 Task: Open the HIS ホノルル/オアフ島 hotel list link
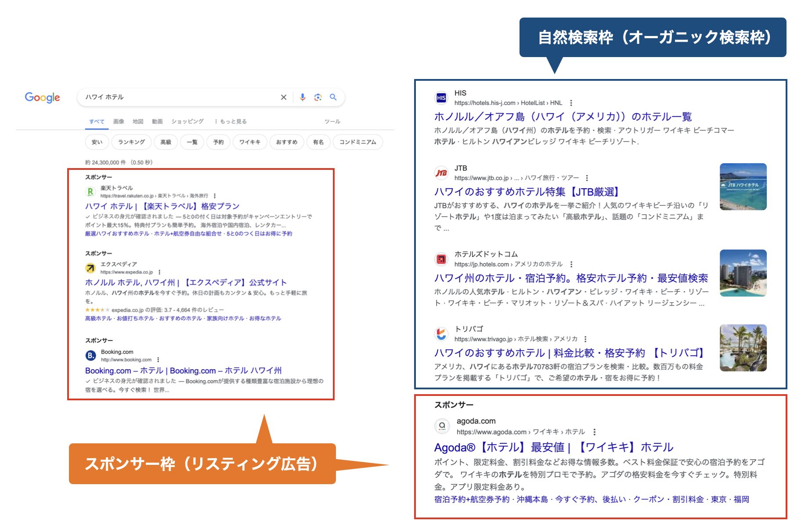coord(563,117)
